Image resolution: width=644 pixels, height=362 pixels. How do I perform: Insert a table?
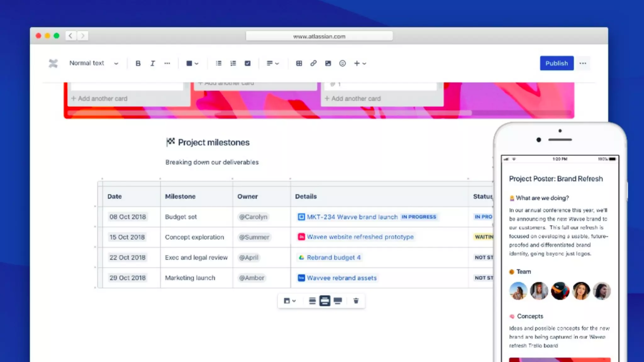click(299, 63)
